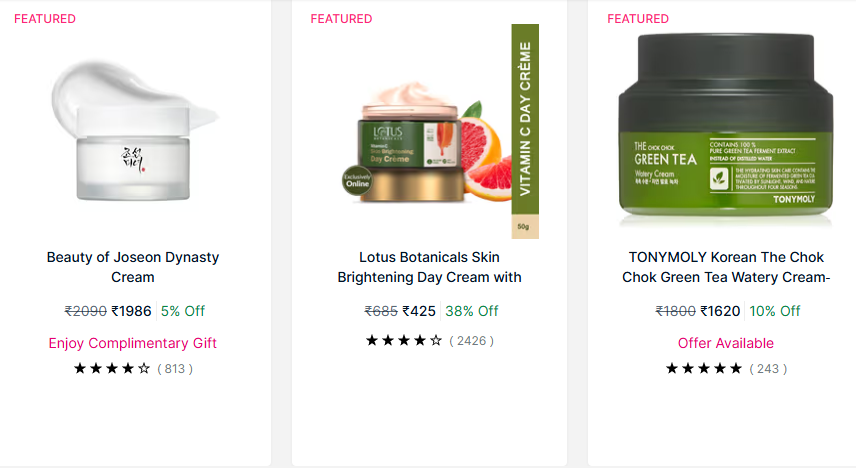Click the Enjoy Complimentary Gift offer text
This screenshot has height=468, width=856.
133,343
